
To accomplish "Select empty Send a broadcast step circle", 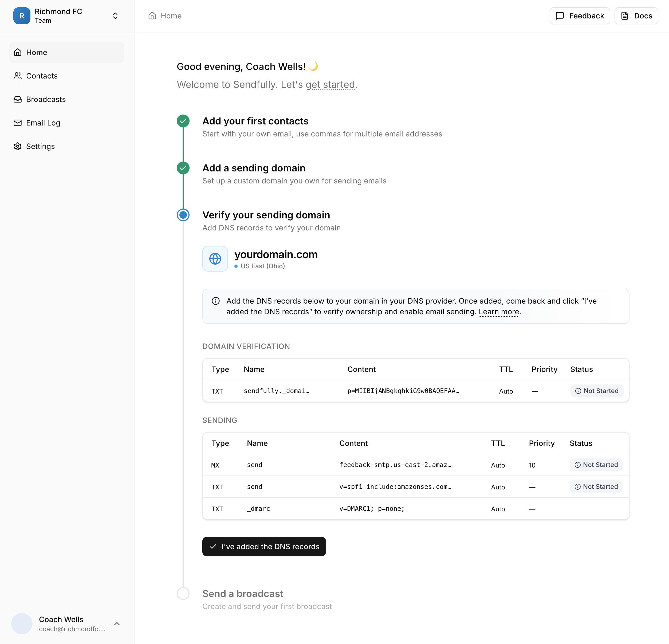I will click(x=183, y=594).
